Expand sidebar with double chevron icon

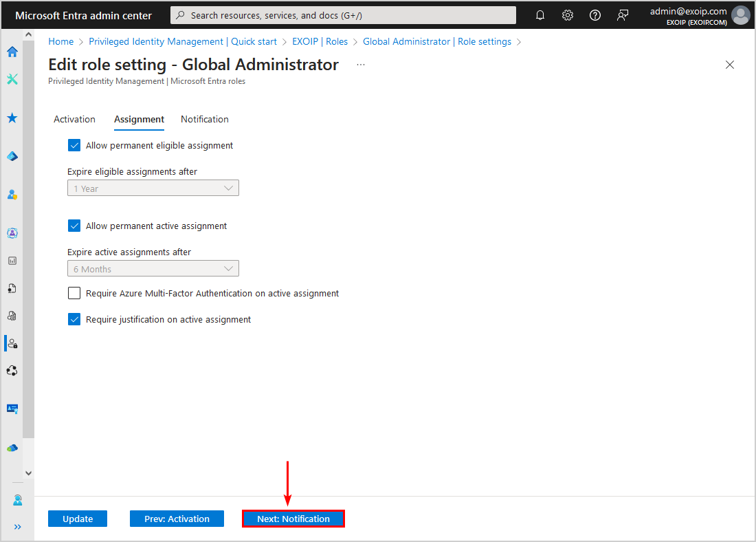[x=18, y=527]
